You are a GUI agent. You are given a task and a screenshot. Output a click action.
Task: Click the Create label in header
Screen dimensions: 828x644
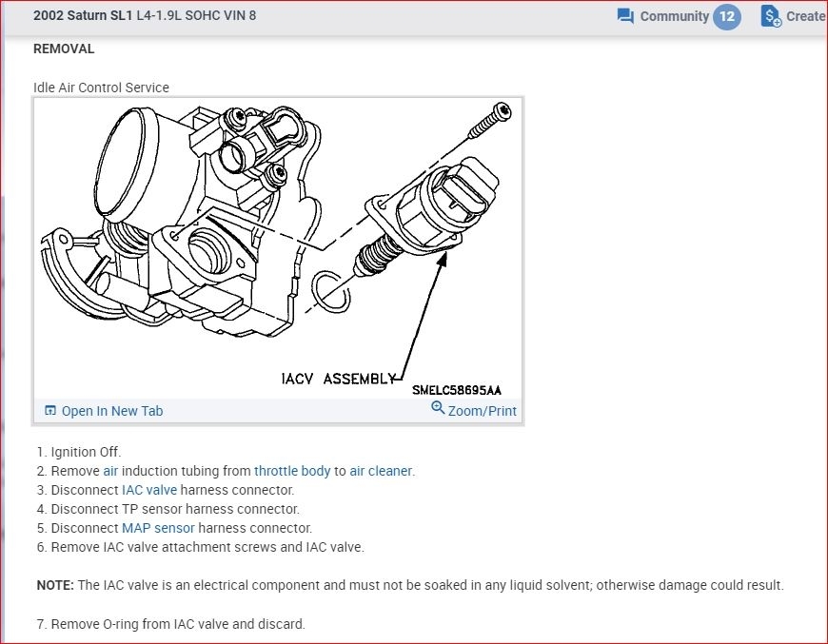click(x=806, y=16)
